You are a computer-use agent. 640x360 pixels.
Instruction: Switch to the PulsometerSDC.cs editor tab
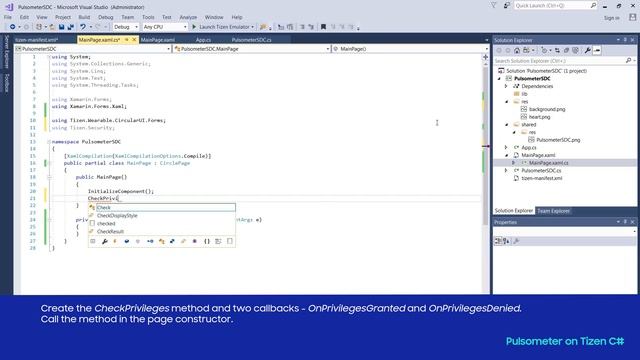point(251,40)
